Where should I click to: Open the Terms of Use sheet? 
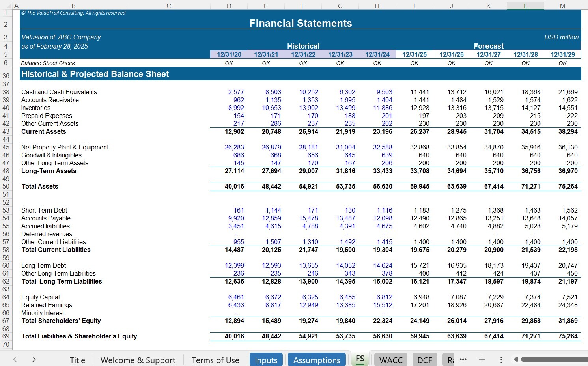pos(215,360)
